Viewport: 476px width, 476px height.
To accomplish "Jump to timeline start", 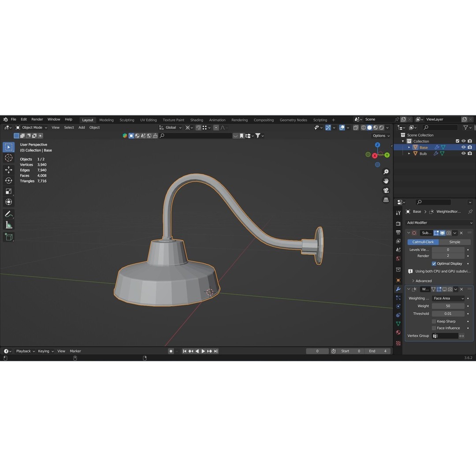I will click(184, 351).
